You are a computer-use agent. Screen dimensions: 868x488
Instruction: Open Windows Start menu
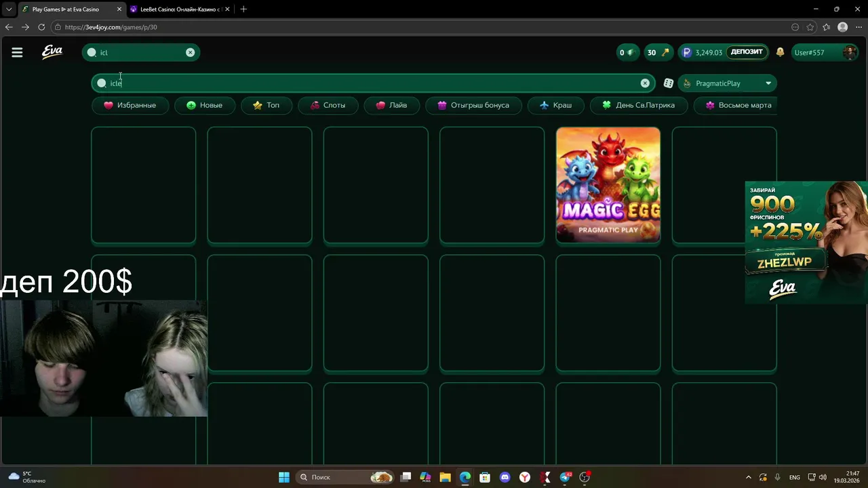[284, 477]
